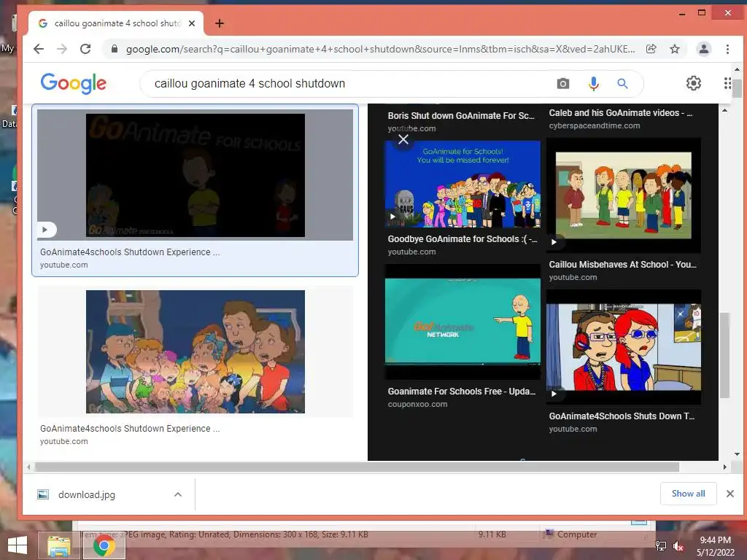Search by image with camera icon
The image size is (747, 560).
(x=562, y=84)
